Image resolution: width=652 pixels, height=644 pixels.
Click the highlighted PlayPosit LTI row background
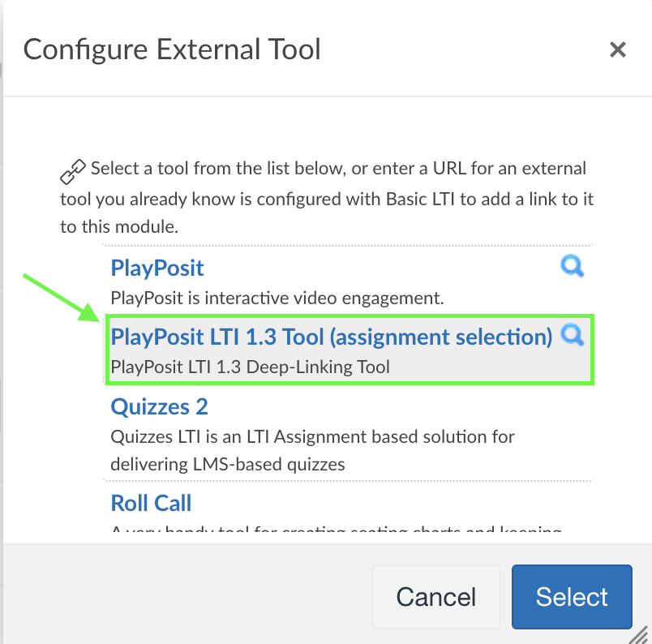[x=350, y=350]
